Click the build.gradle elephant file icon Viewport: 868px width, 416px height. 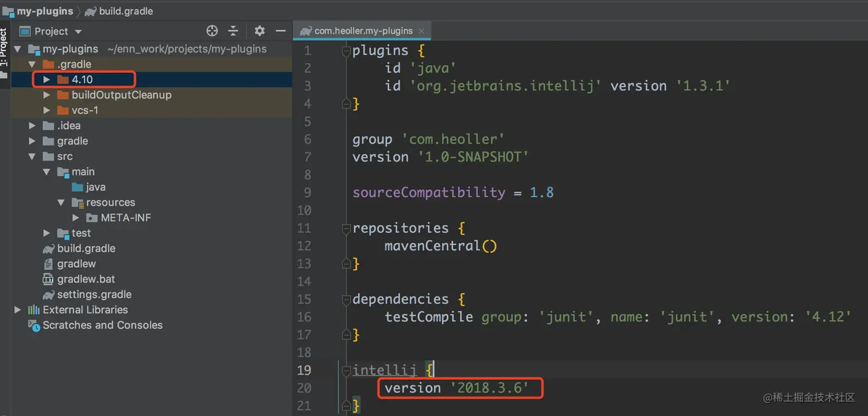[48, 248]
